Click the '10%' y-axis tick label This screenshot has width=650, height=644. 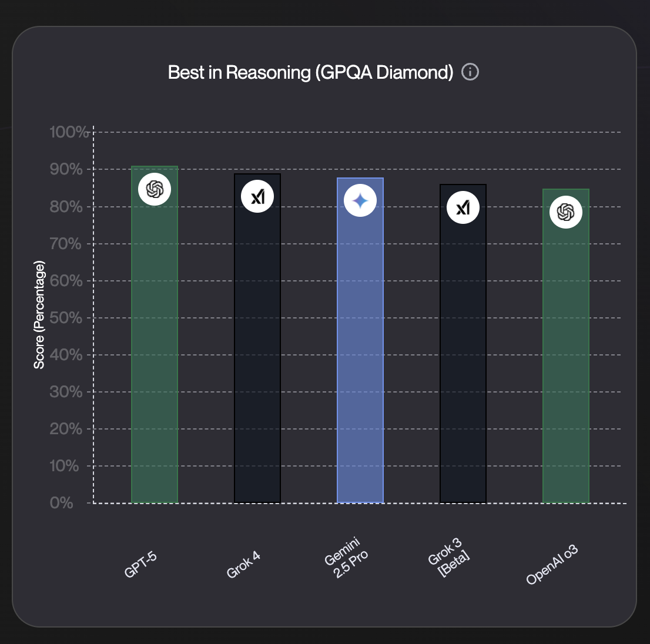pyautogui.click(x=64, y=466)
